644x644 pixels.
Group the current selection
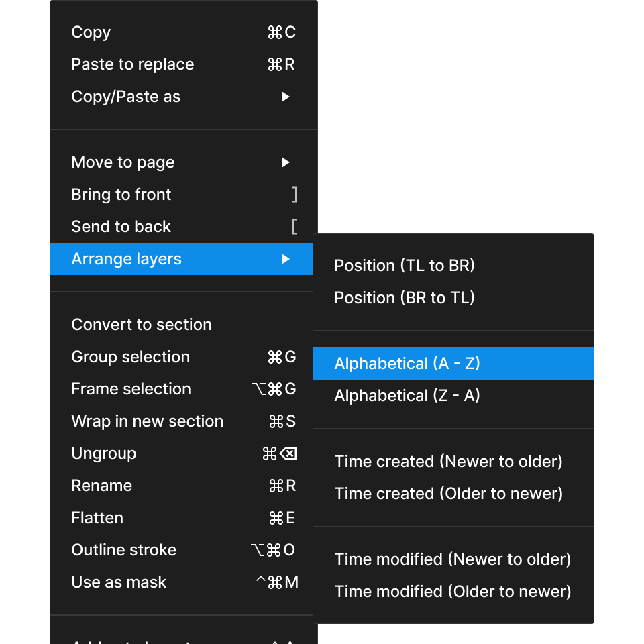pos(130,356)
